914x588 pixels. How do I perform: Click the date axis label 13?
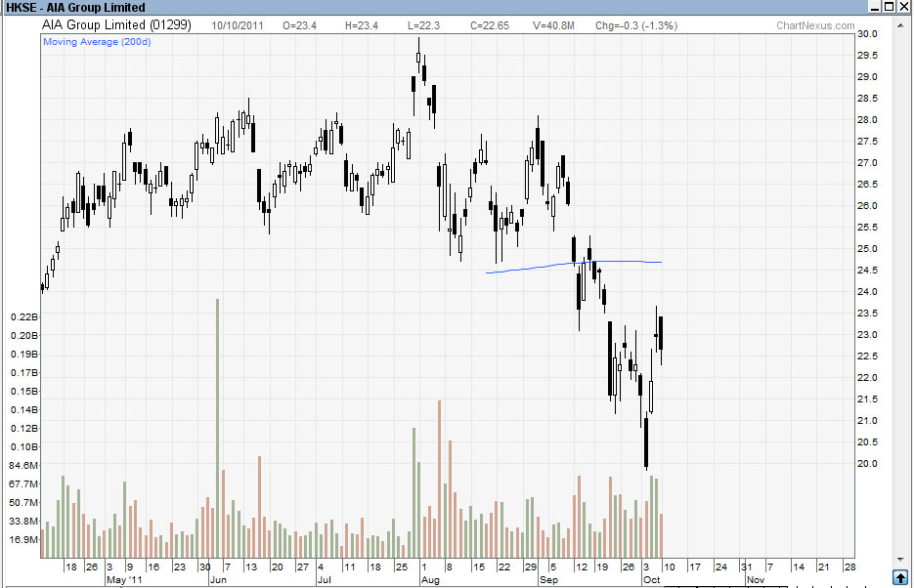(x=250, y=567)
